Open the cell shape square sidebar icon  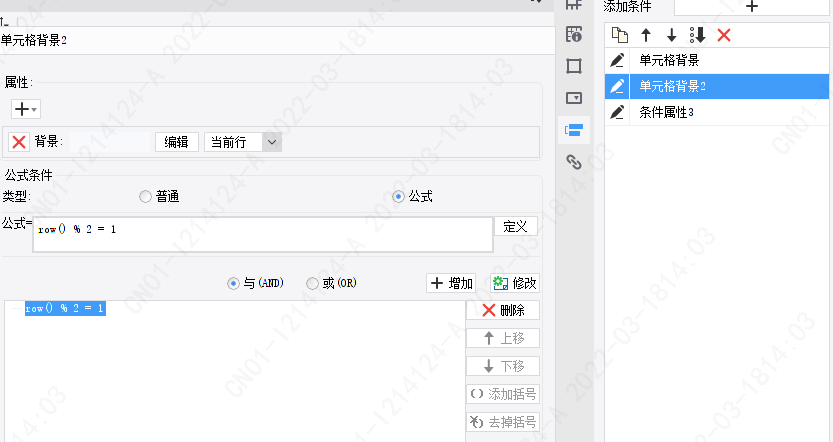[574, 66]
